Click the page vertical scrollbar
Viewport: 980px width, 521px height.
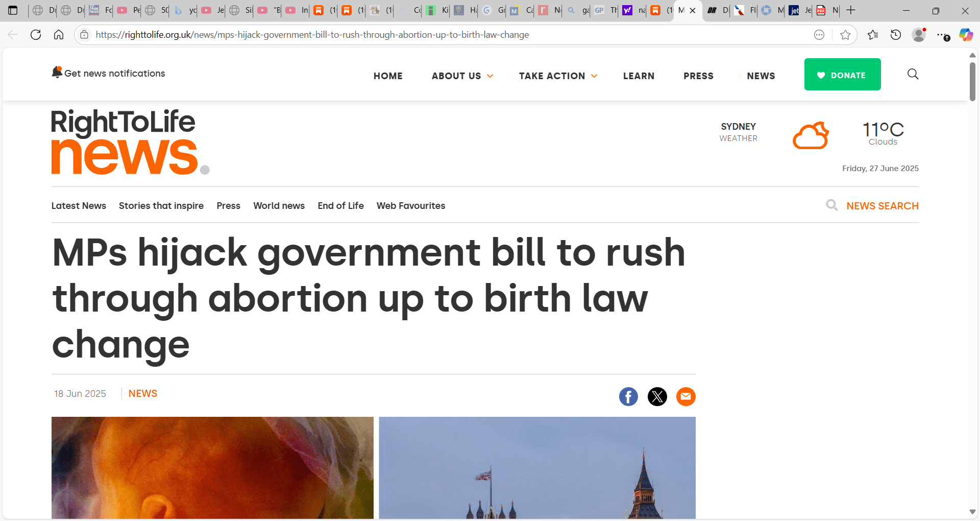pyautogui.click(x=972, y=82)
